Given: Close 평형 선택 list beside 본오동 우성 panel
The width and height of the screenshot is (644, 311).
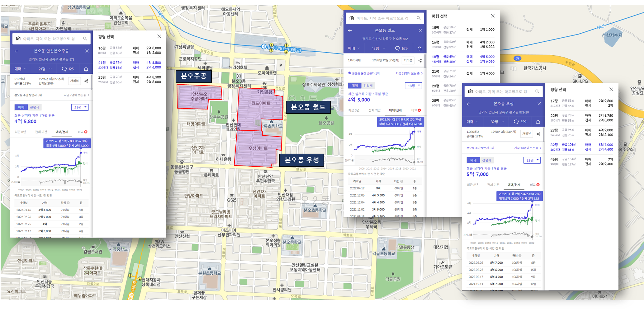Looking at the screenshot, I should 611,89.
